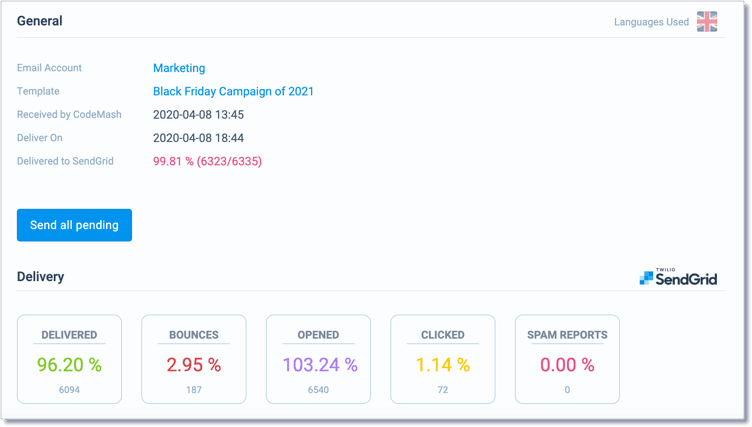Viewport: 752px width, 427px height.
Task: Click the Delivered to SendGrid percentage value
Action: (x=207, y=161)
